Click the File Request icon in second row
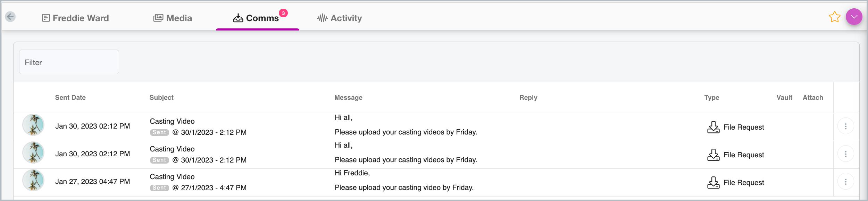Screen dimensions: 868x201 [x=713, y=155]
